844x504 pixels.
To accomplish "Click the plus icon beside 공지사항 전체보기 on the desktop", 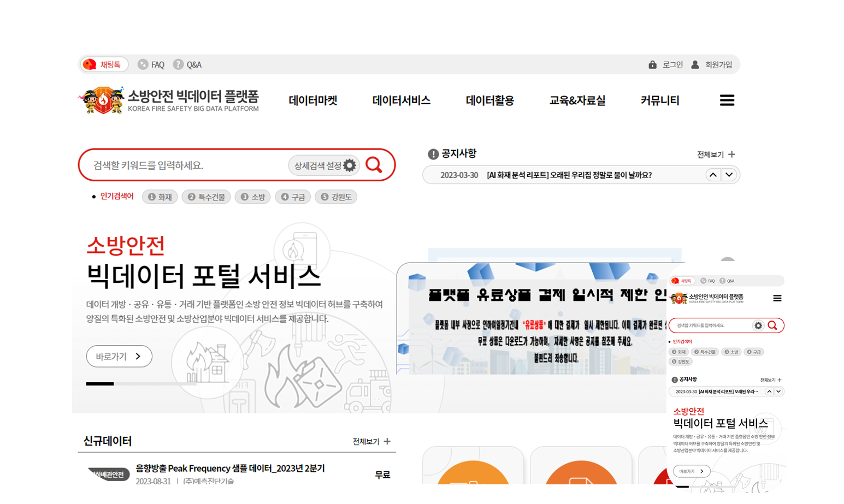I will (x=731, y=155).
